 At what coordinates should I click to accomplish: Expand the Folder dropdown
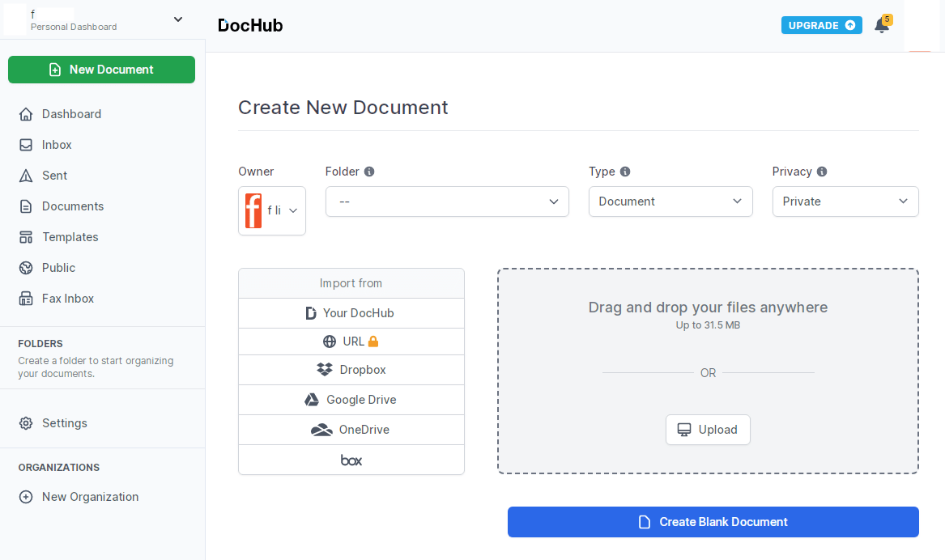coord(447,202)
